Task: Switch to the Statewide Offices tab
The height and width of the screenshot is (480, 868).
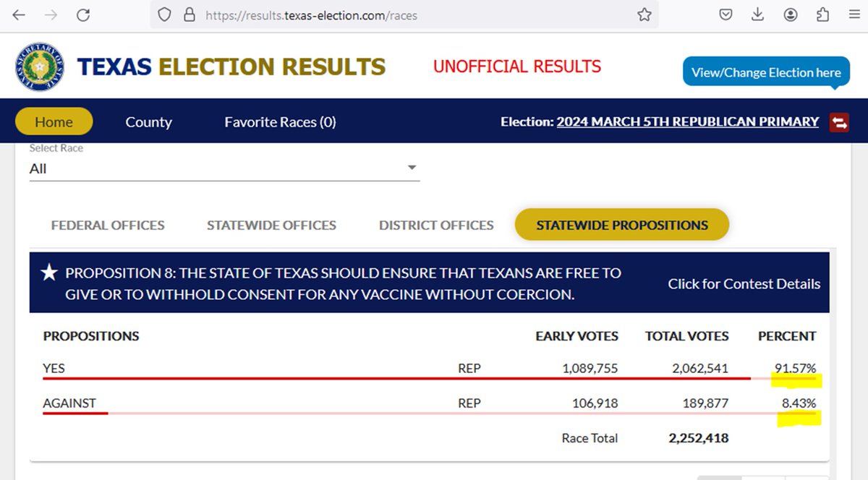Action: click(x=271, y=225)
